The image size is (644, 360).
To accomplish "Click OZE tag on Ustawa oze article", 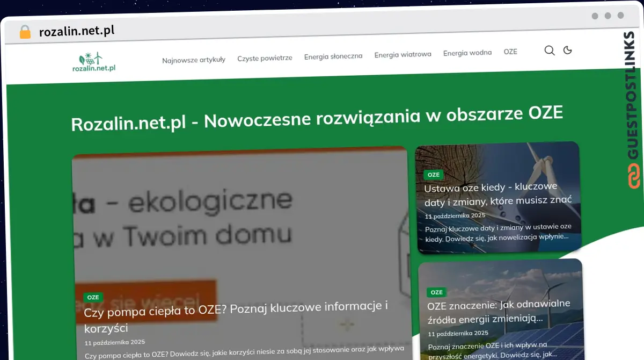I will coord(434,175).
